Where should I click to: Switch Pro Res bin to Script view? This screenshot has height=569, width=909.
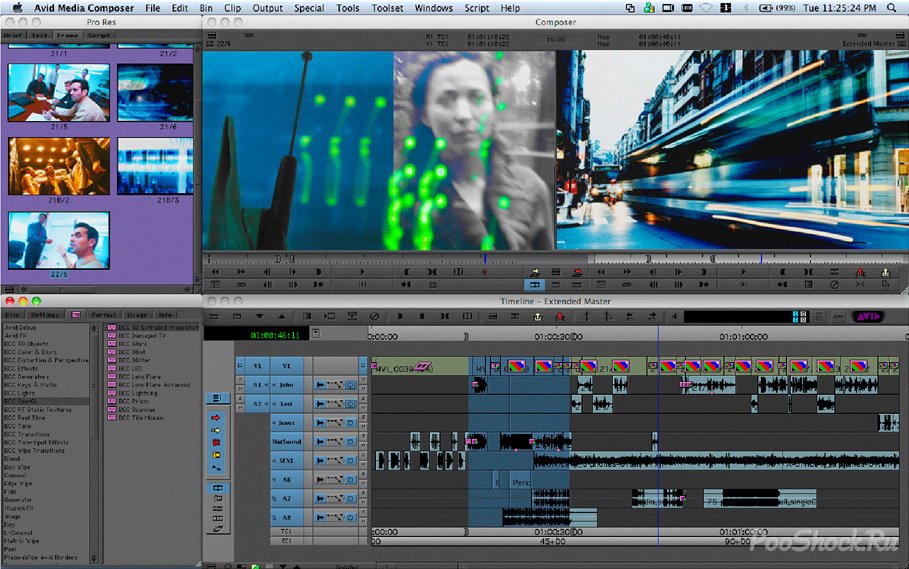[x=99, y=35]
